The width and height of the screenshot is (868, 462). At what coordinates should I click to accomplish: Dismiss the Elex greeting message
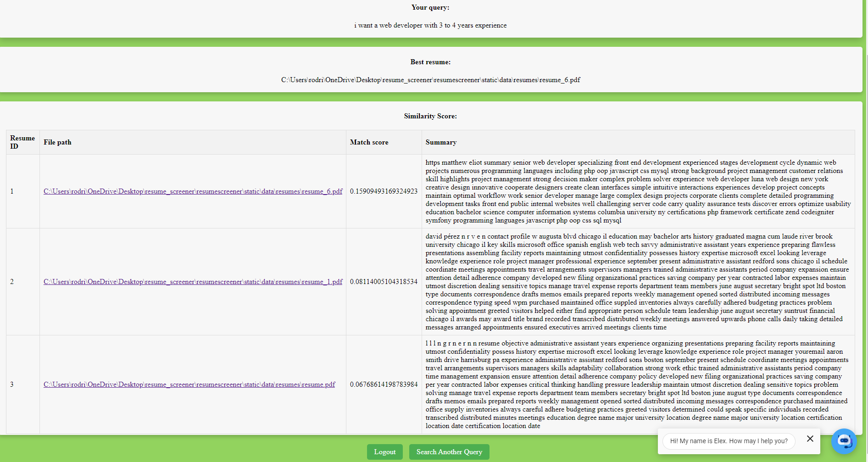810,439
